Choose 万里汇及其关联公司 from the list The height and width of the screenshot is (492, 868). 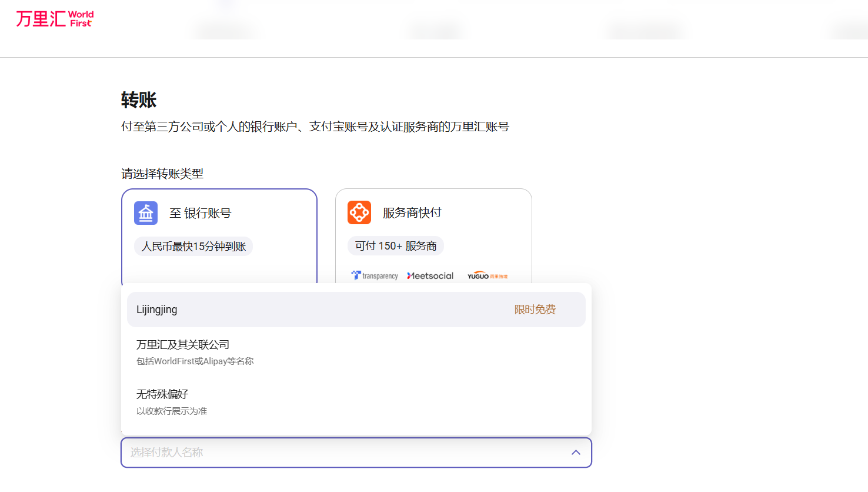pos(183,345)
